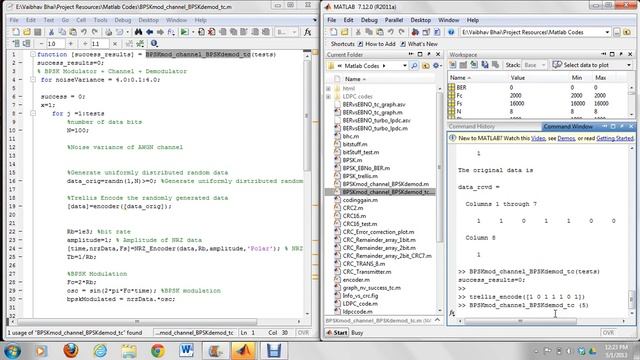Viewport: 640px width, 360px height.
Task: Click Open file icon in Editor toolbar
Action: tap(27, 32)
